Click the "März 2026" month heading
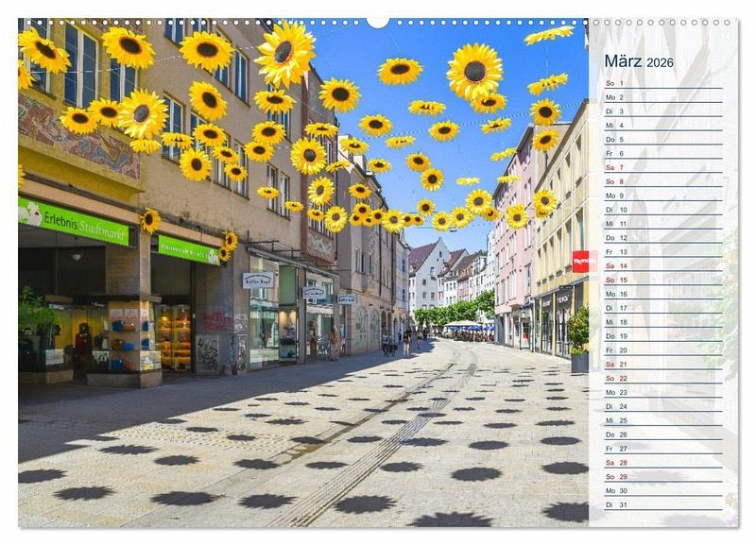This screenshot has height=545, width=756. 639,61
